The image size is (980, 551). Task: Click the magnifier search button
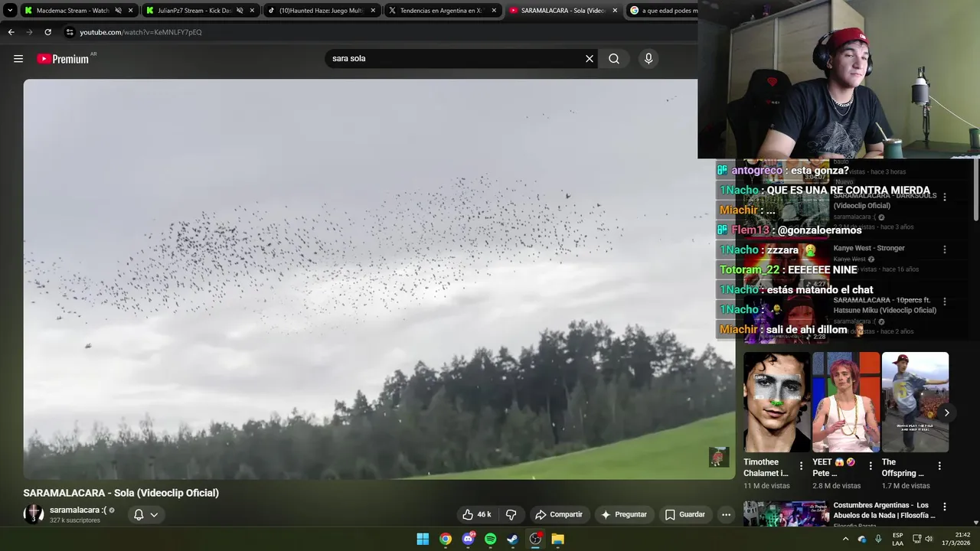(x=614, y=59)
